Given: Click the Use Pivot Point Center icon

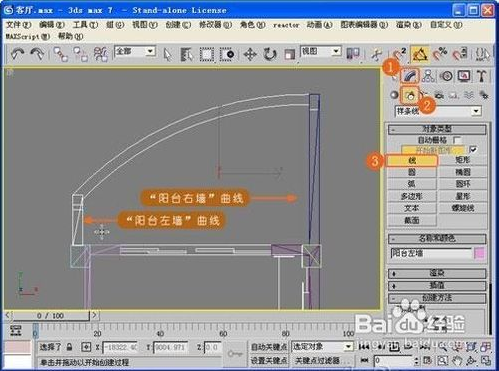Looking at the screenshot, I should coord(353,54).
